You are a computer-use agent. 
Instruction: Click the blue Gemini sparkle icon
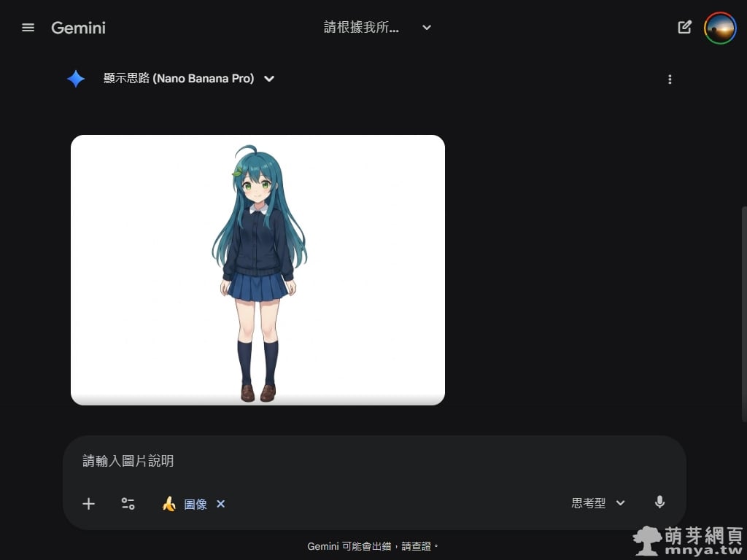(76, 79)
